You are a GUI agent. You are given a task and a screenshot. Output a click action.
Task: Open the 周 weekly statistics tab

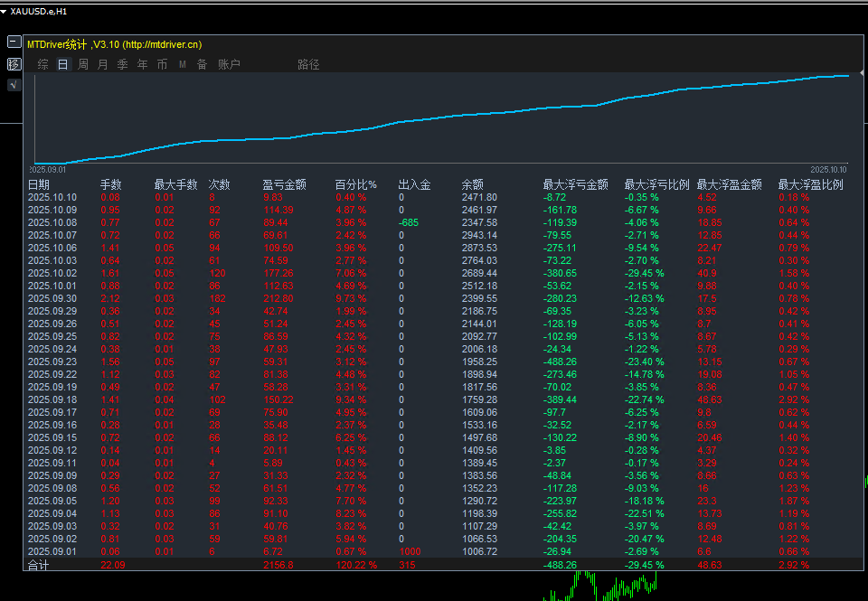coord(82,64)
